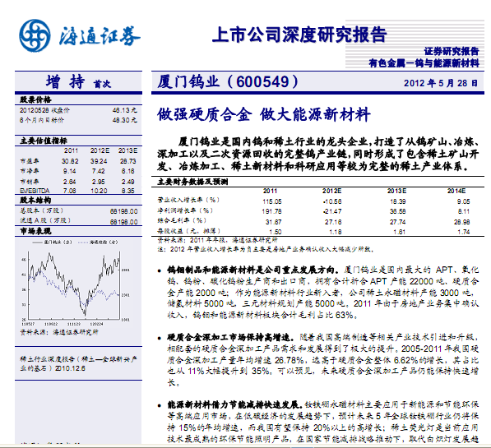This screenshot has height=448, width=491.
Task: Select the 营业收入增长率 value 9.05
Action: (464, 201)
